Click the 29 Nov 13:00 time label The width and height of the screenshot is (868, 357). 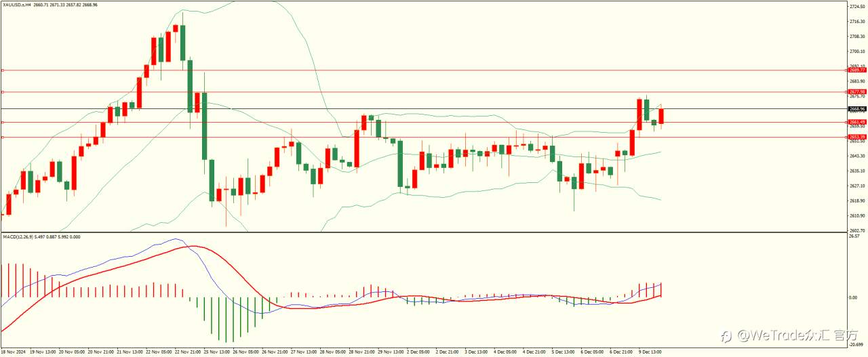[x=392, y=352]
